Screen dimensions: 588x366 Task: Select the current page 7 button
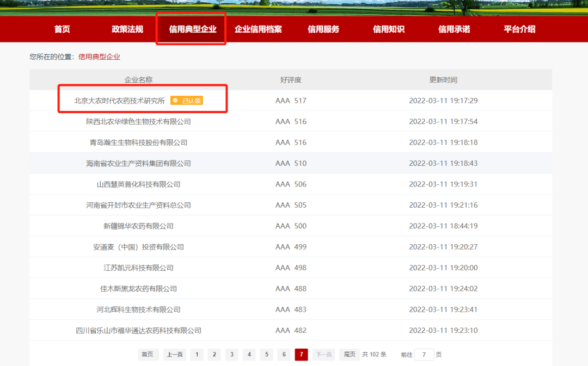(x=302, y=355)
